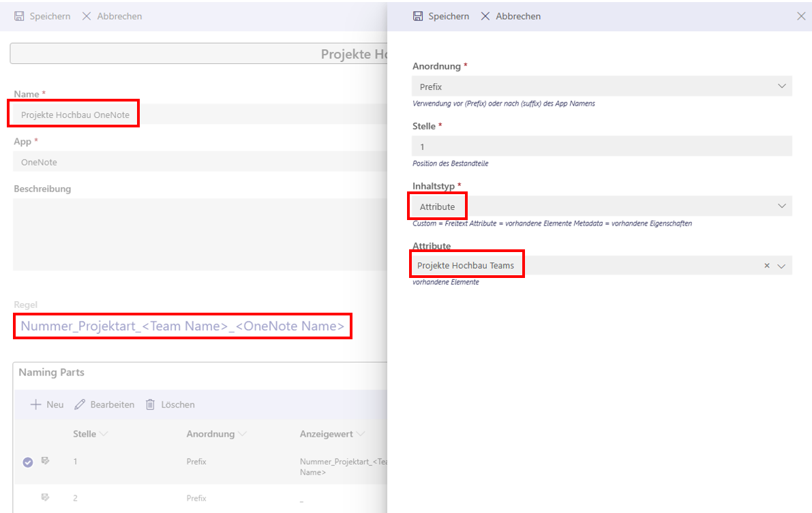Click the Naming Parts heading
812x513 pixels.
(51, 372)
